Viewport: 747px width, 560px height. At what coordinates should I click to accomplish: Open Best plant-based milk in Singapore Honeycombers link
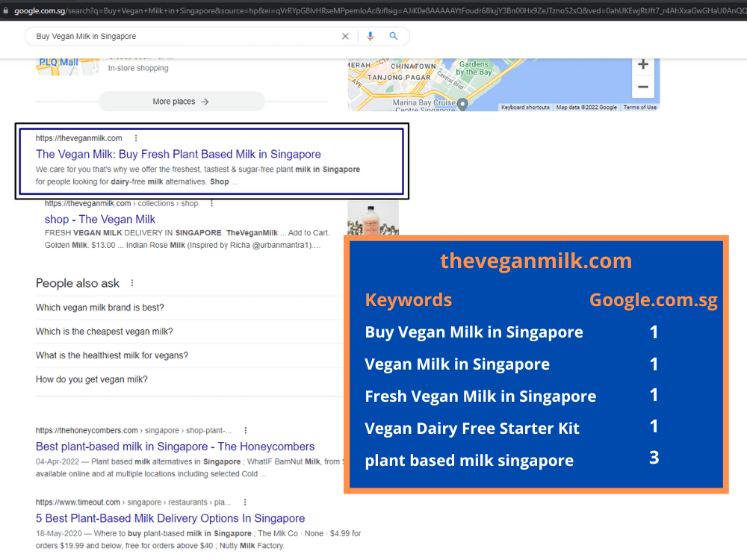tap(175, 447)
